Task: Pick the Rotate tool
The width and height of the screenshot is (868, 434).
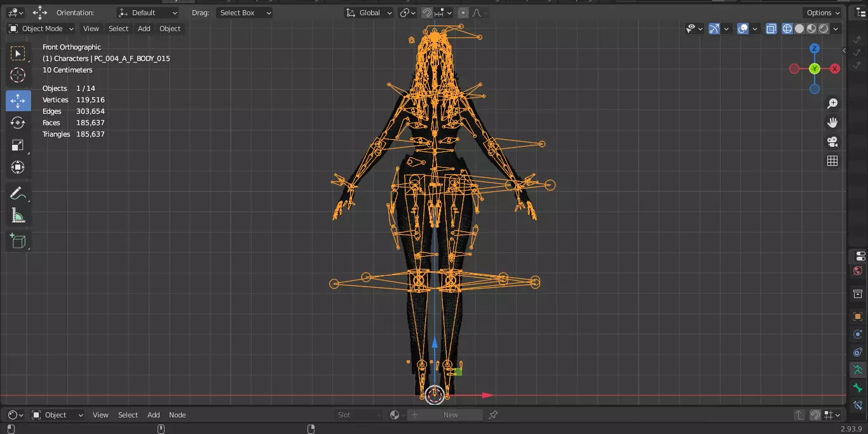Action: click(x=18, y=123)
